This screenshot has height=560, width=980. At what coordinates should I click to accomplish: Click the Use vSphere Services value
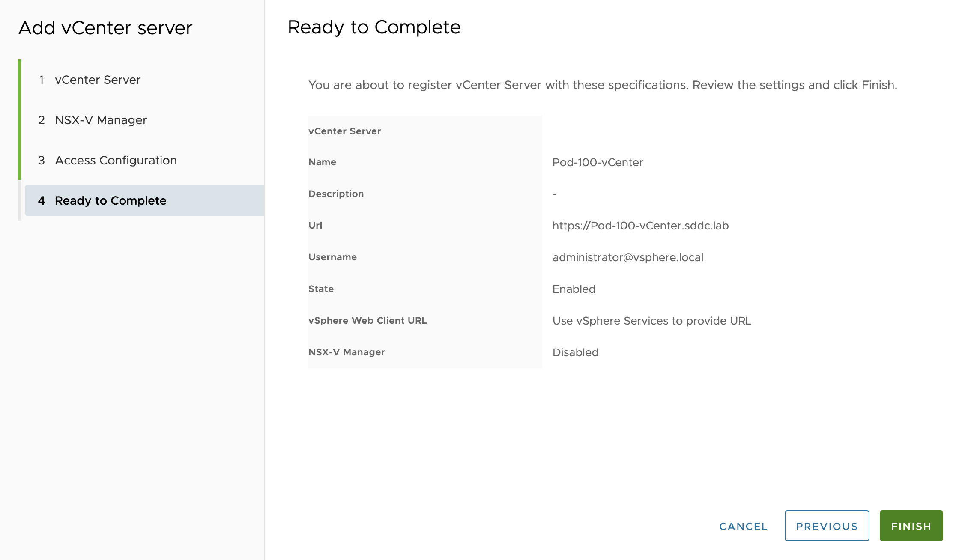pos(651,321)
